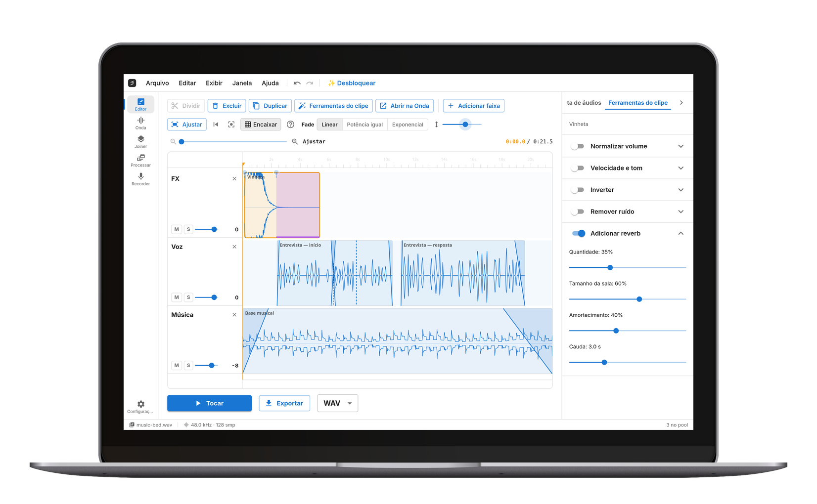Remove the Música track with X
This screenshot has height=504, width=817.
[234, 315]
